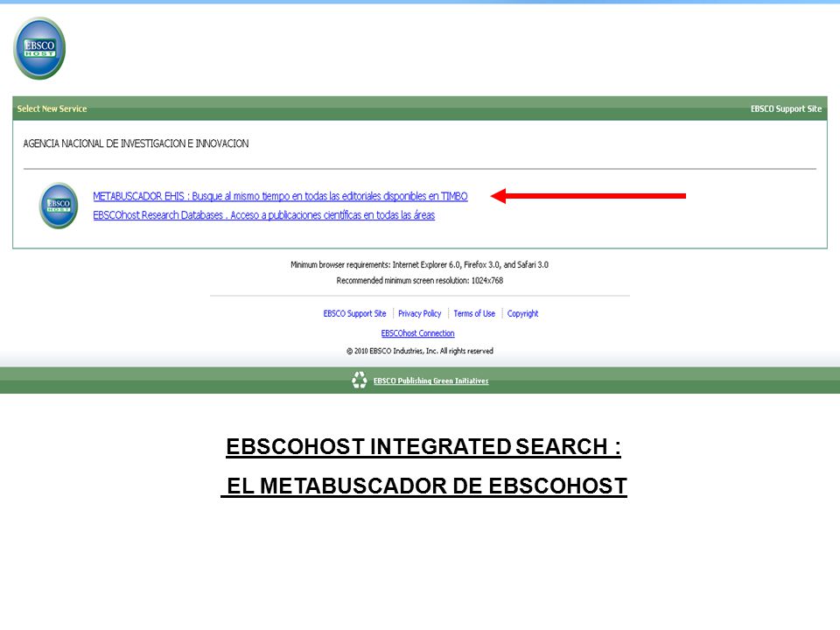The width and height of the screenshot is (840, 630).
Task: Click the large EBSCOhost logo at top
Action: [39, 48]
